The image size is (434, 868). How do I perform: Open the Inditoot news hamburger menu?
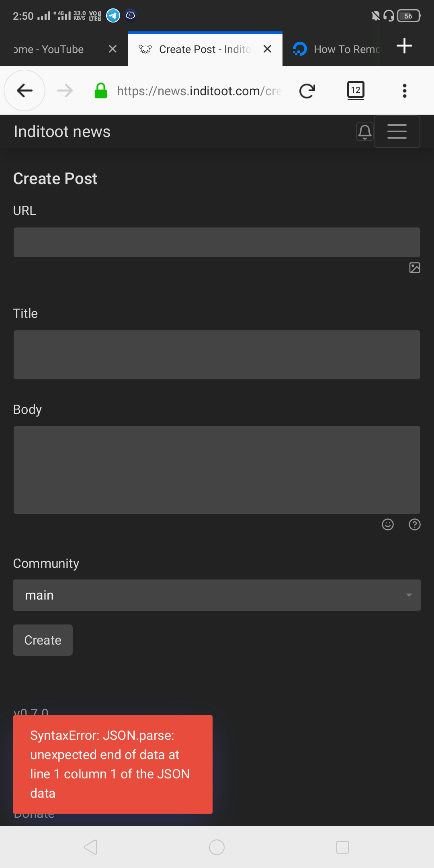[x=397, y=131]
